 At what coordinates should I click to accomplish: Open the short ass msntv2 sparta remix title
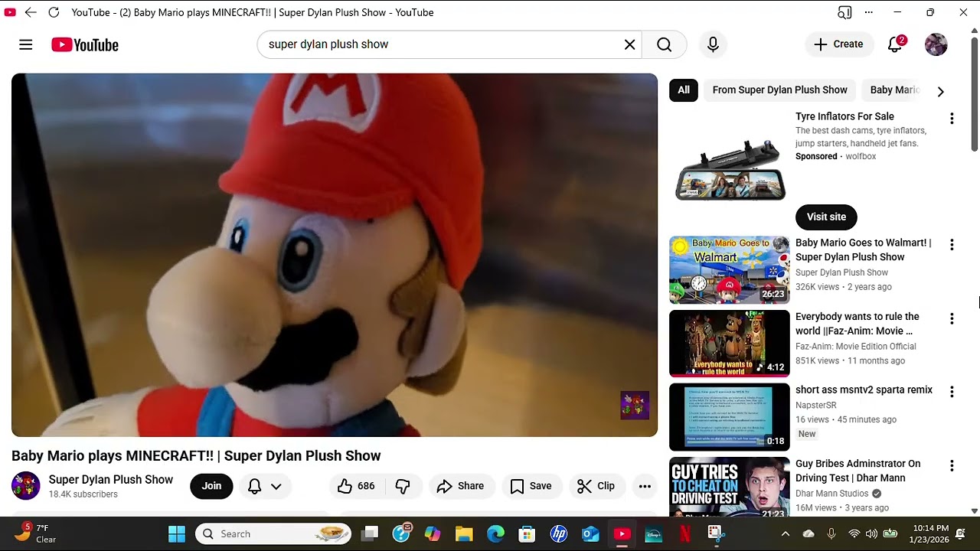click(x=864, y=390)
